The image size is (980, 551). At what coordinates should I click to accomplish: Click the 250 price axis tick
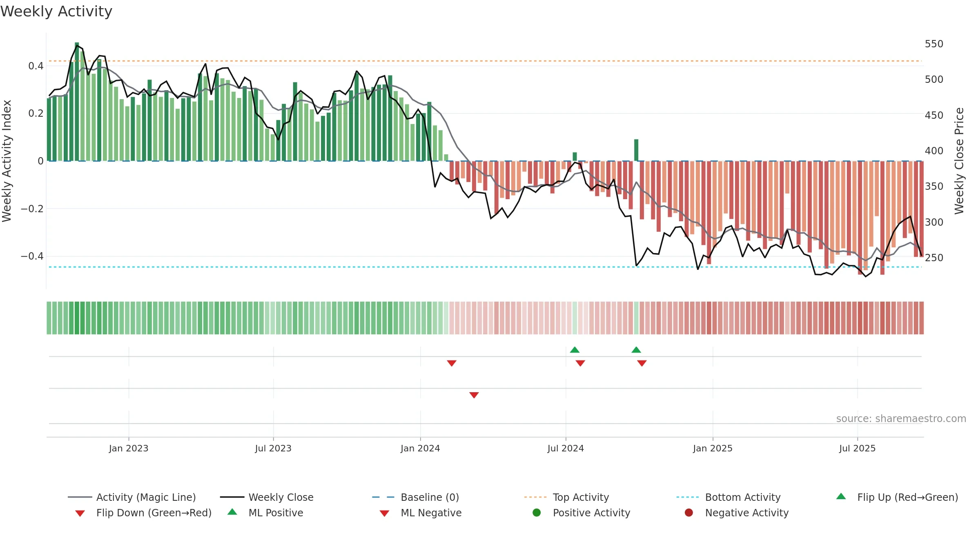[x=934, y=258]
